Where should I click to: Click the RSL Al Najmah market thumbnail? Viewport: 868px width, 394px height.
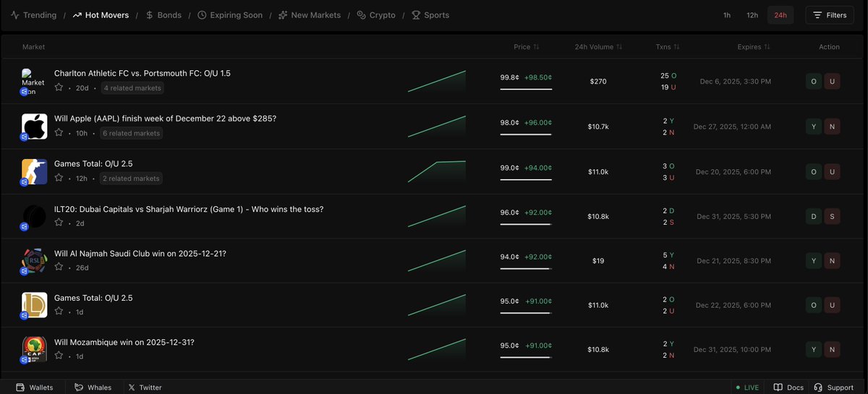point(34,260)
